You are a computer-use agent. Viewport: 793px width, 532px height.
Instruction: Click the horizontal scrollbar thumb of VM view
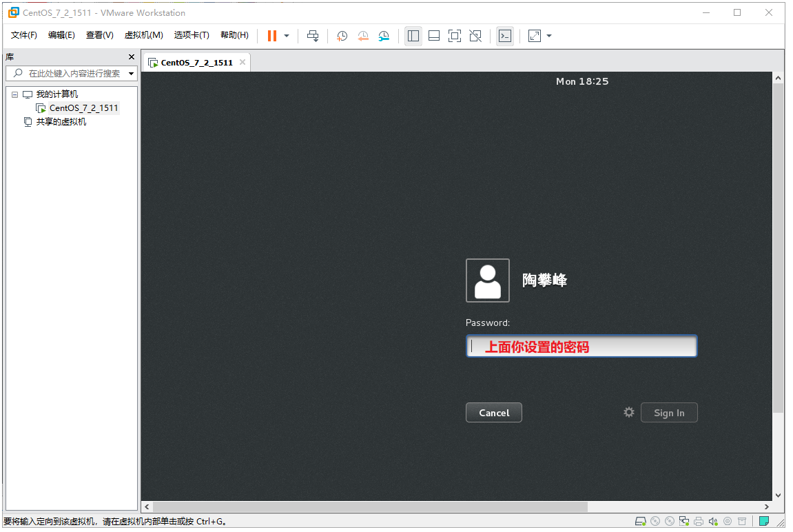pos(370,507)
